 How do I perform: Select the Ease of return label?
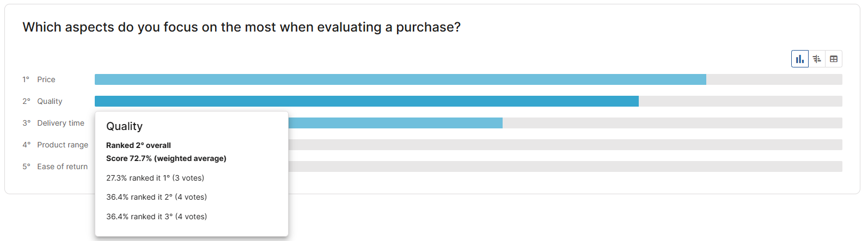pyautogui.click(x=62, y=166)
